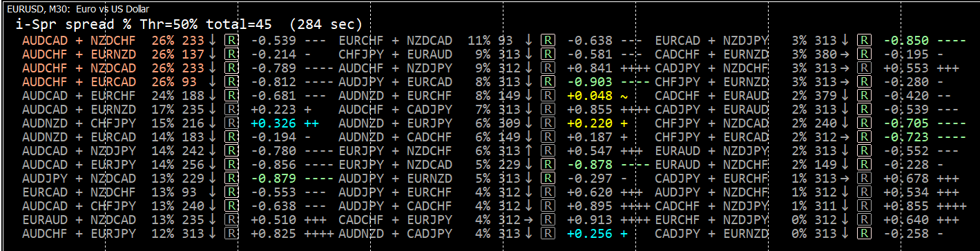The image size is (980, 251).
Task: Click the R marker for EURCAD + NZDJPY
Action: 863,41
